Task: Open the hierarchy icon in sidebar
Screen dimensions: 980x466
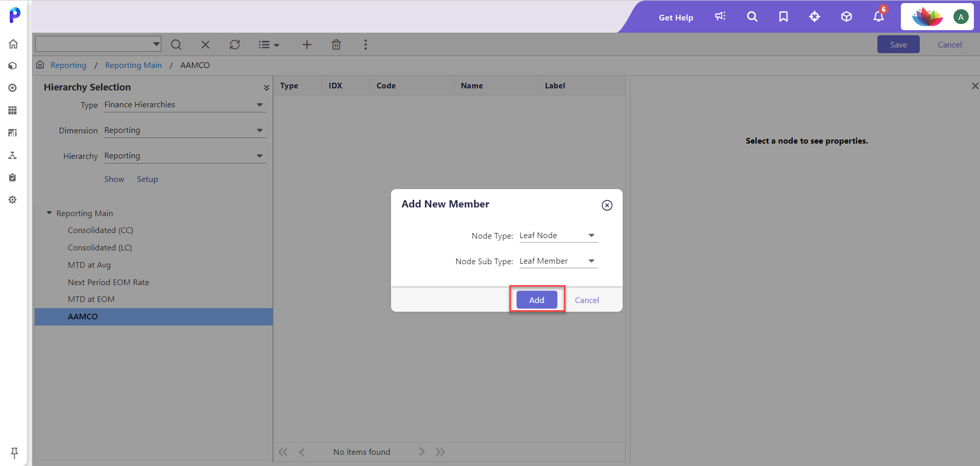Action: point(13,155)
